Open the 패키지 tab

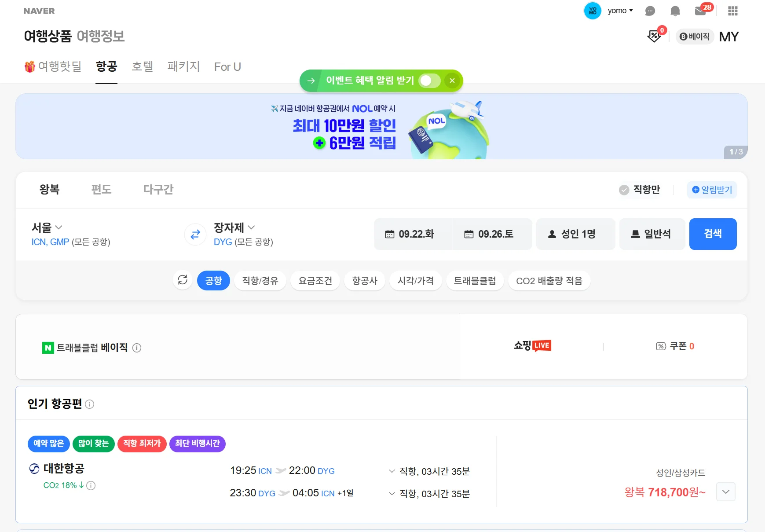point(183,66)
